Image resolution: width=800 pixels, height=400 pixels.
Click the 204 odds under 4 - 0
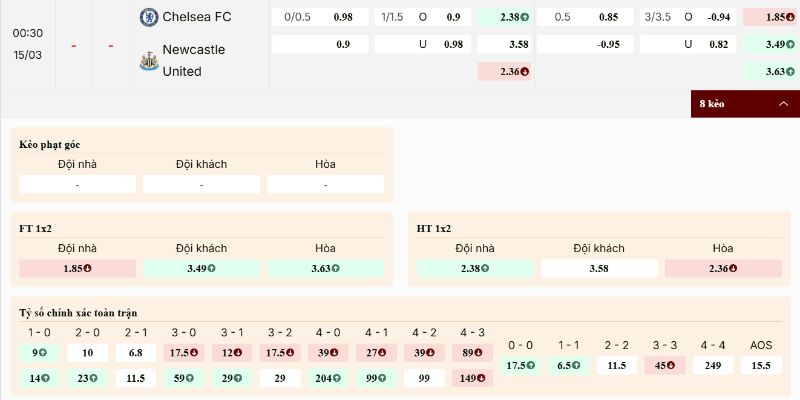click(x=328, y=379)
